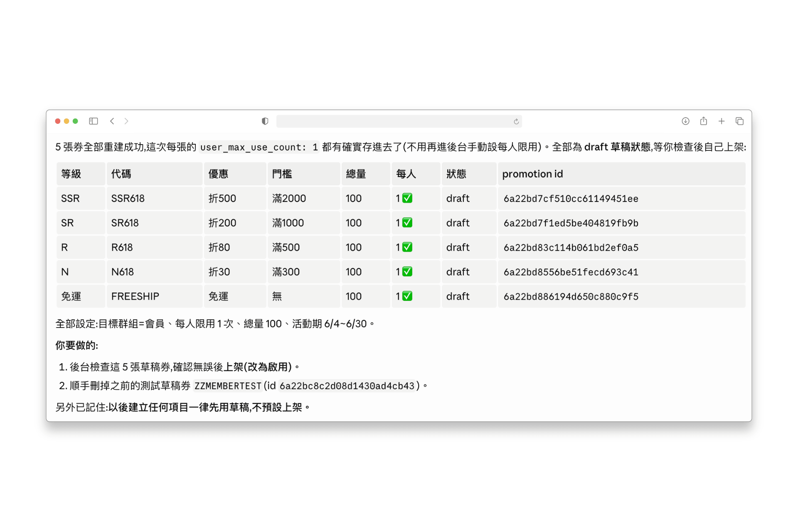Go back with the left chevron
Viewport: 798px width, 532px height.
click(112, 121)
